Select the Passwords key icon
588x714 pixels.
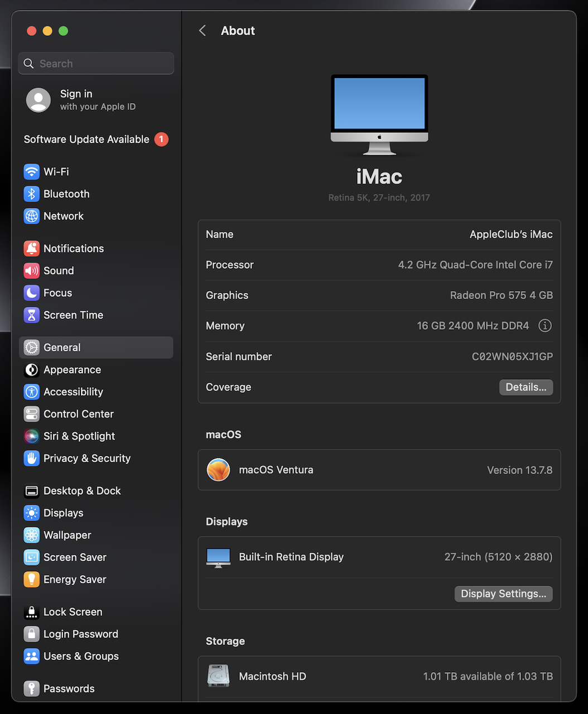[32, 688]
